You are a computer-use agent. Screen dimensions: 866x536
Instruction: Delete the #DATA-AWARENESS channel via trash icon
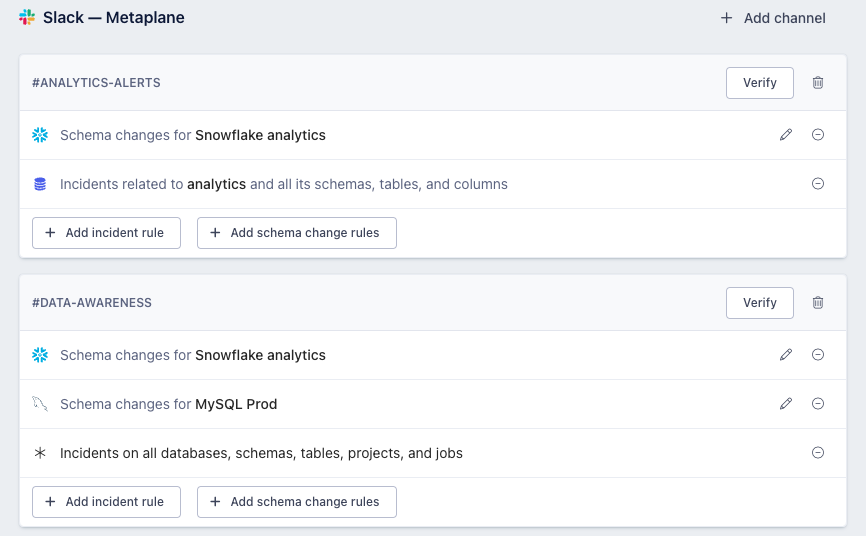(x=818, y=303)
